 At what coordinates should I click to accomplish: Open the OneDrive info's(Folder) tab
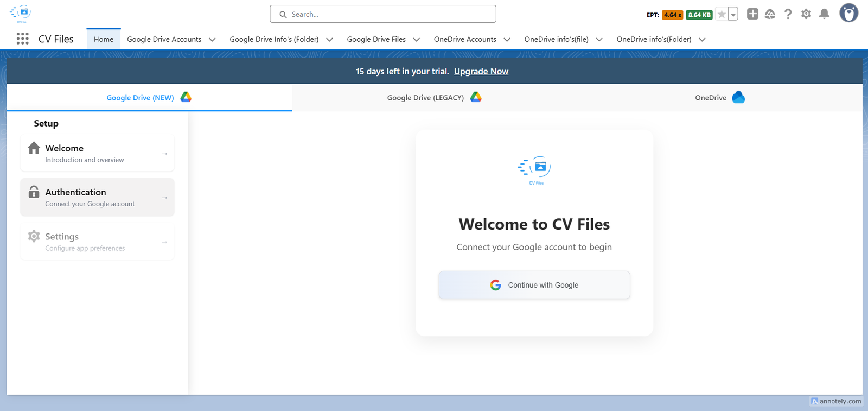pos(654,39)
